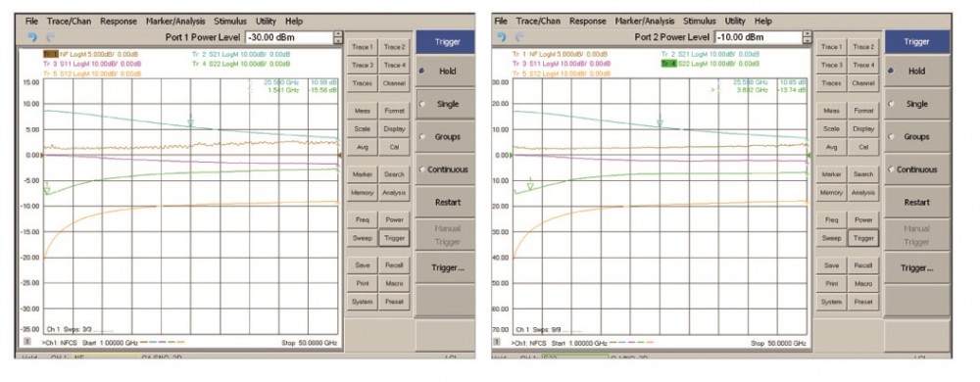
Task: Click undo arrow icon in left window
Action: (32, 37)
